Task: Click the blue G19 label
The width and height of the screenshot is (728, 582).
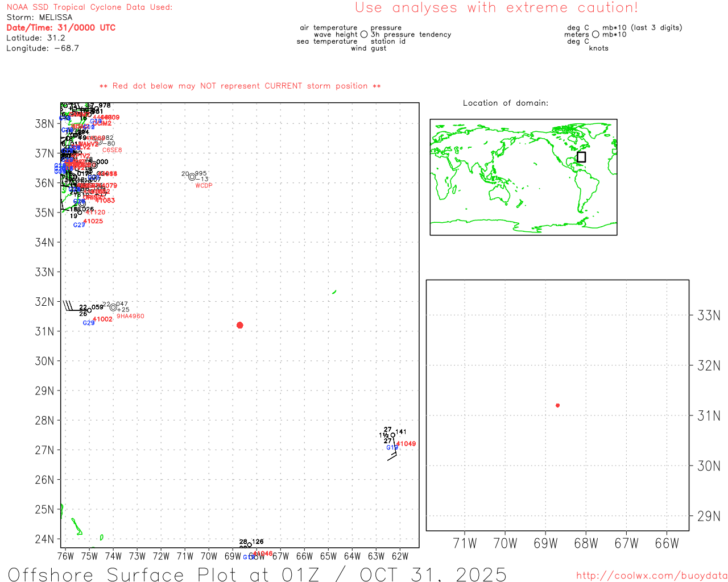Action: coord(392,448)
